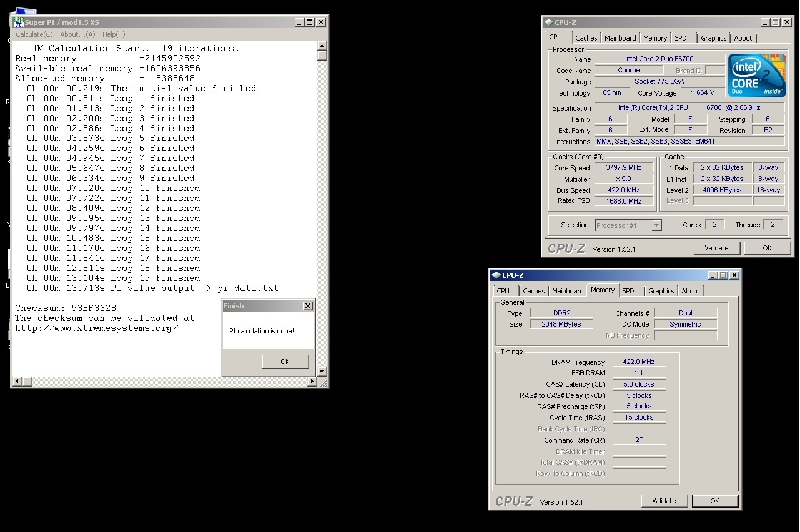Close the Memory CPU-Z window
Image resolution: width=800 pixels, height=532 pixels.
click(x=734, y=275)
